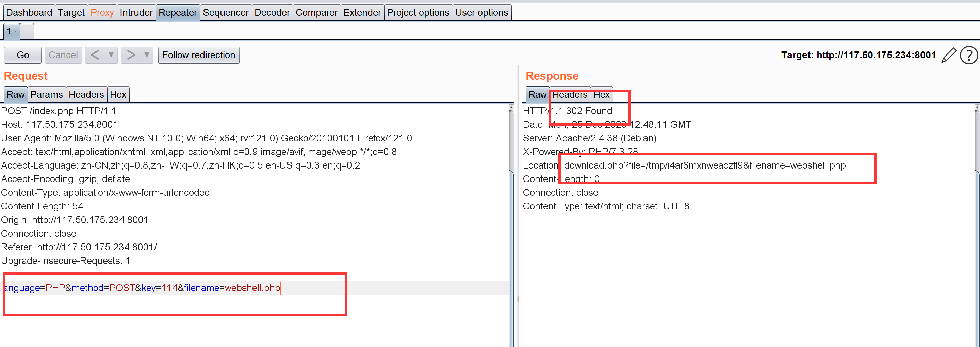Open the Extender tab
Screen dimensions: 980x347
click(362, 13)
